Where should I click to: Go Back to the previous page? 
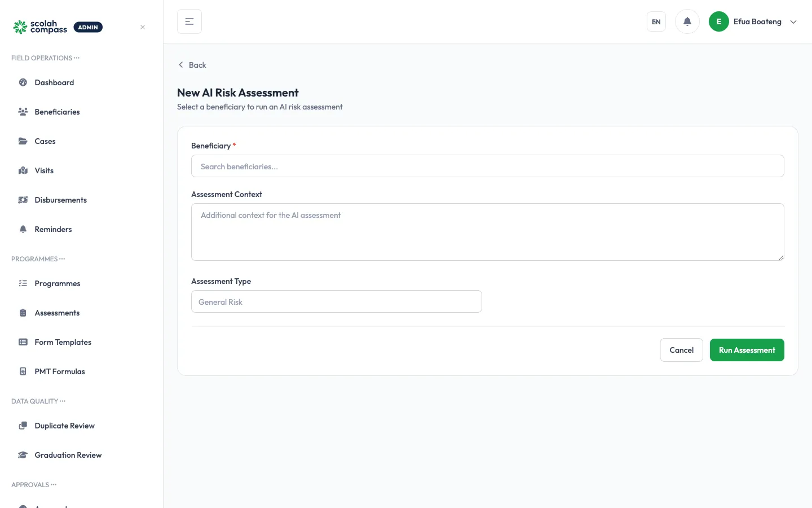192,65
